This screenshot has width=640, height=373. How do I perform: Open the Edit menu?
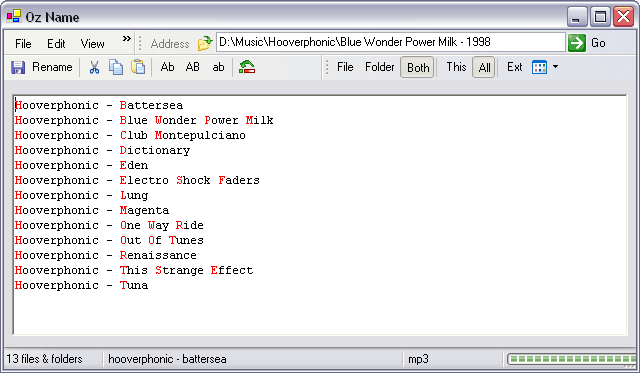tap(56, 44)
